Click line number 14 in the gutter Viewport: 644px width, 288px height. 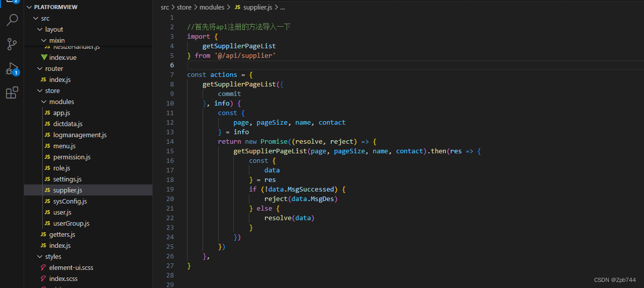(170, 141)
